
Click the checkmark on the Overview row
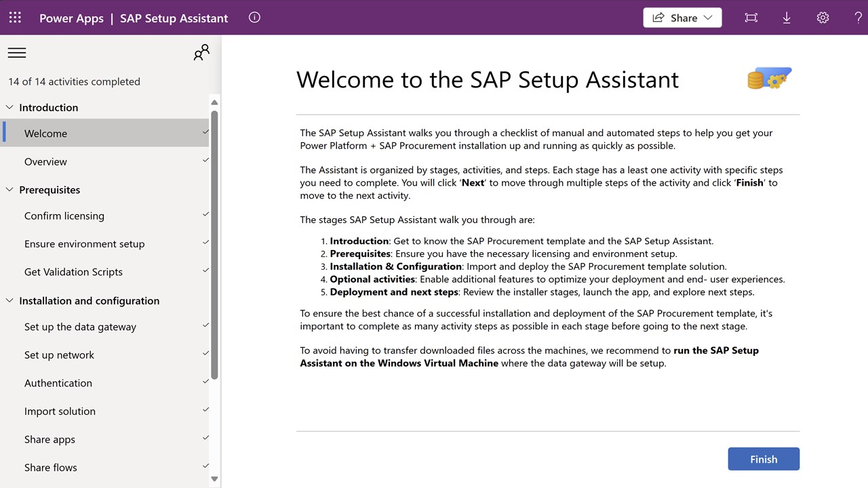[205, 160]
